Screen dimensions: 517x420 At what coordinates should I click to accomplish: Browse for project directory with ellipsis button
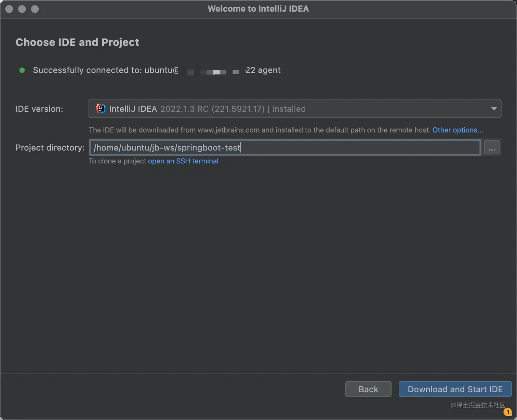click(492, 148)
